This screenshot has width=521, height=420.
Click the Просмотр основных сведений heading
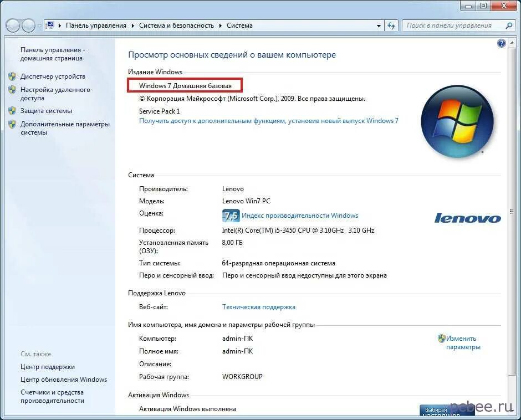[x=232, y=55]
